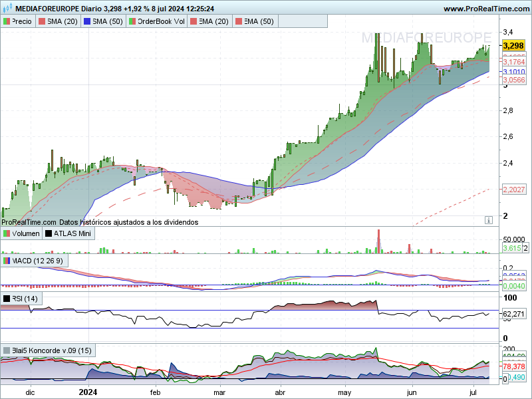Click the www.ProRealTime.com link
This screenshot has width=532, height=399.
click(486, 9)
